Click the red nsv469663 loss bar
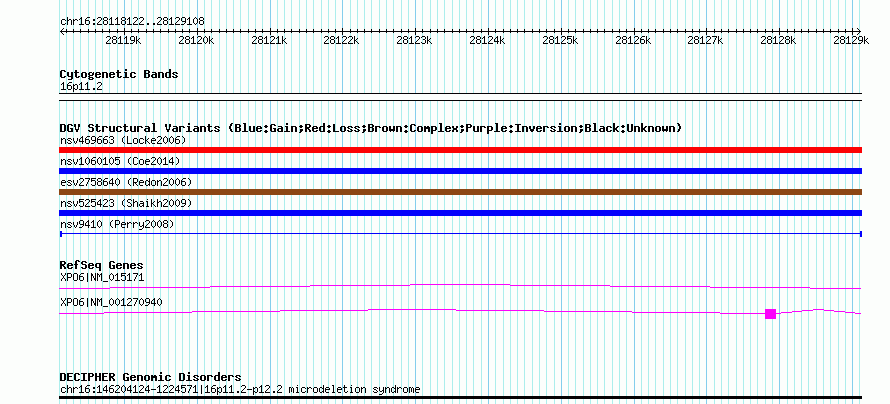Viewport: 890px width, 404px height. tap(460, 150)
